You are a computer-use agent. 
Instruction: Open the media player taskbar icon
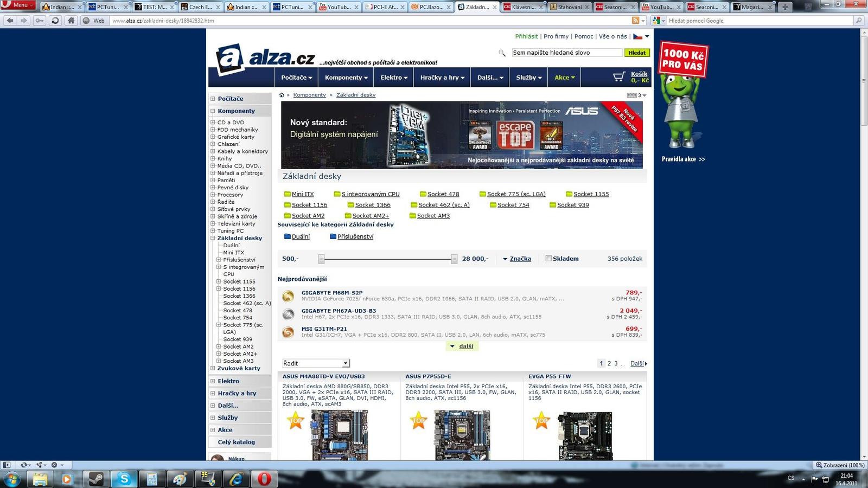[x=67, y=479]
